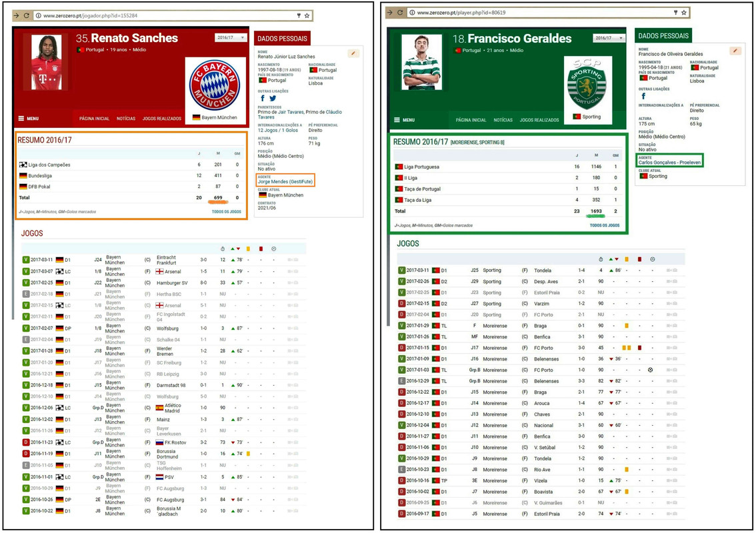This screenshot has height=533, width=756.
Task: Open hamburger MENU on Renato Sanches page
Action: (29, 119)
